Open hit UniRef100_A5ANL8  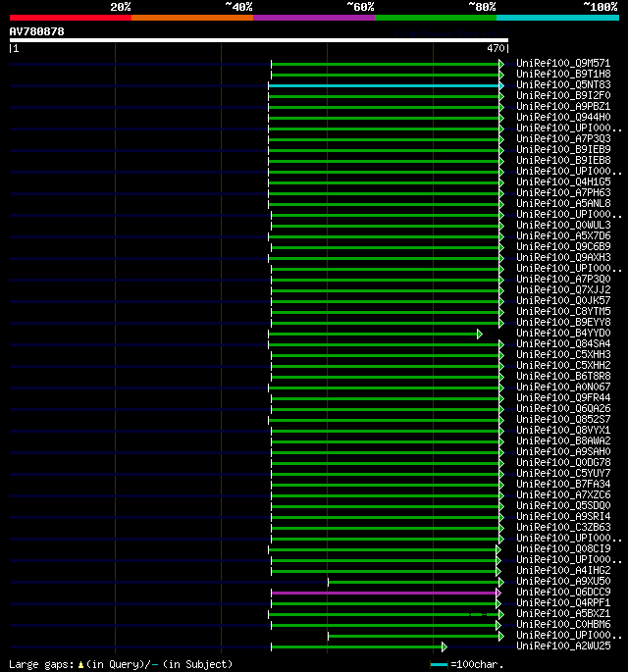click(563, 204)
